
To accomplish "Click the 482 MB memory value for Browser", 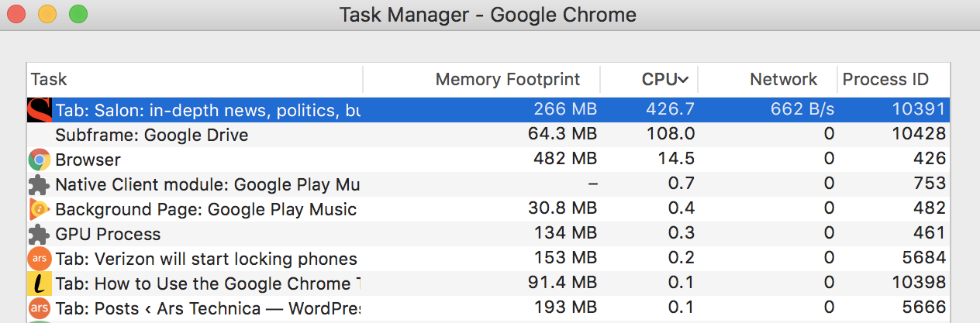I will tap(565, 160).
